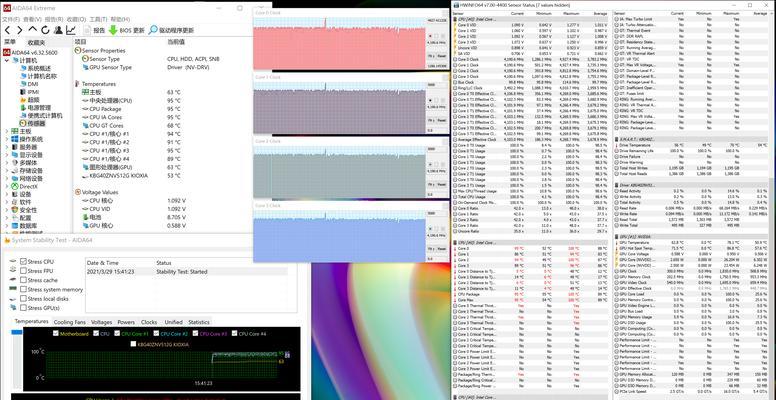This screenshot has height=400, width=776.
Task: Refresh the AIDA64 sensor page
Action: tap(46, 30)
